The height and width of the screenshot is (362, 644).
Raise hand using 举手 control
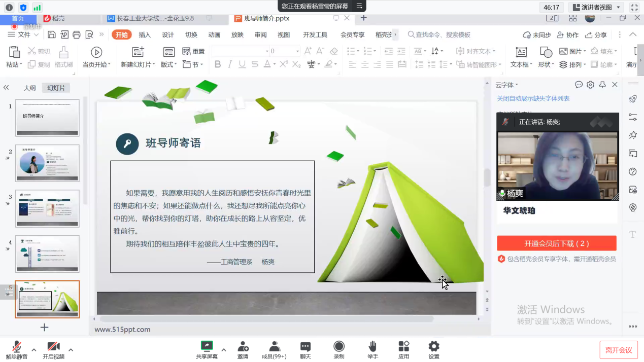coord(372,349)
